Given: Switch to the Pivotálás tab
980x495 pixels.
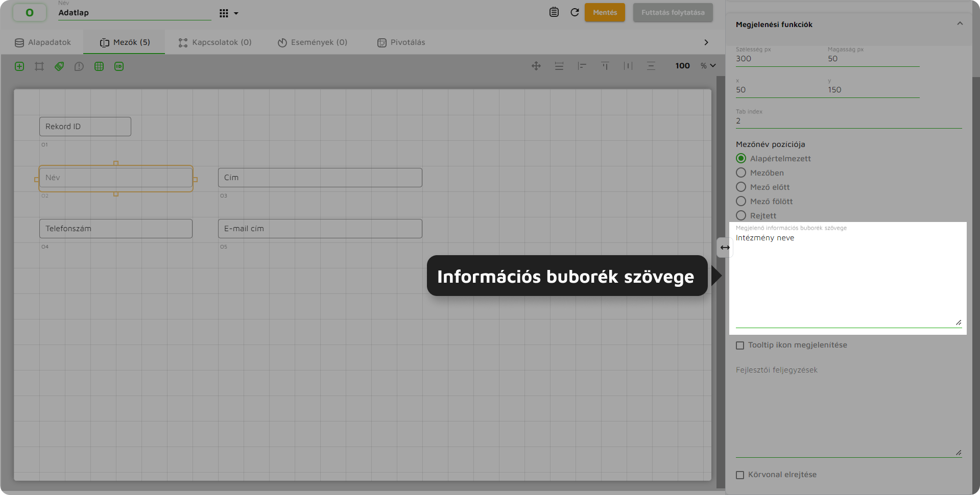Looking at the screenshot, I should point(401,42).
